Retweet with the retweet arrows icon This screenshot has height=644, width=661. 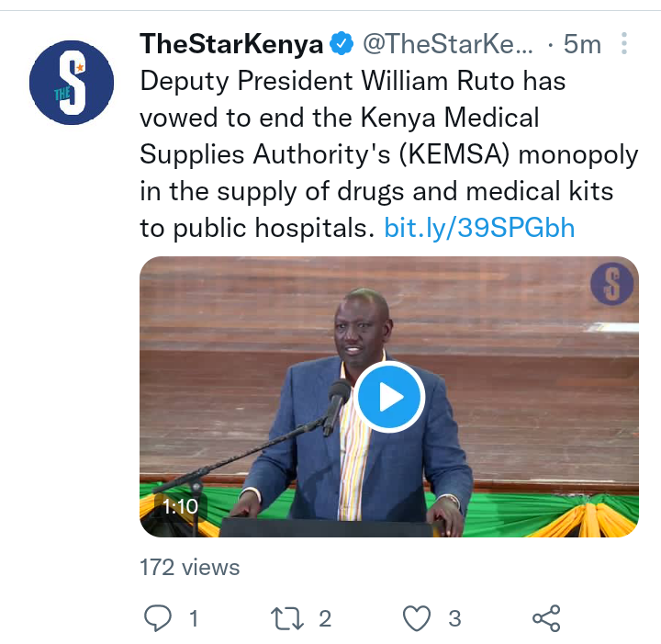pyautogui.click(x=287, y=618)
